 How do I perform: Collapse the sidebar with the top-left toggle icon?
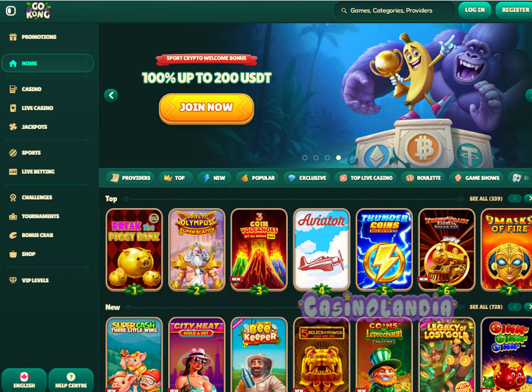[x=11, y=11]
